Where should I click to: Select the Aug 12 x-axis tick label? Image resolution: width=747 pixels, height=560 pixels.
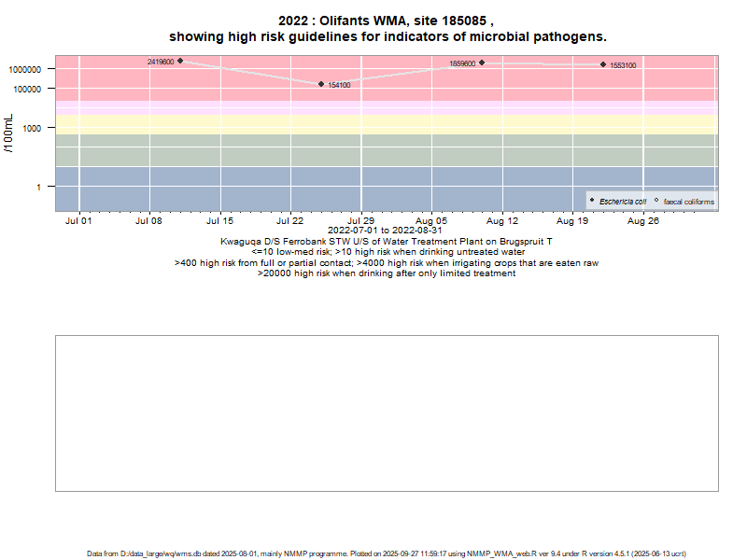pos(502,222)
